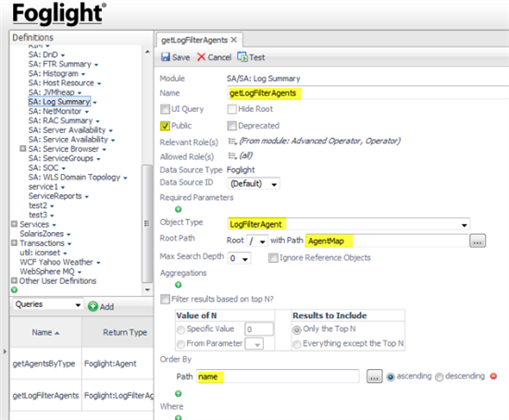509x420 pixels.
Task: Select Everything except the Top N radio
Action: (x=297, y=344)
